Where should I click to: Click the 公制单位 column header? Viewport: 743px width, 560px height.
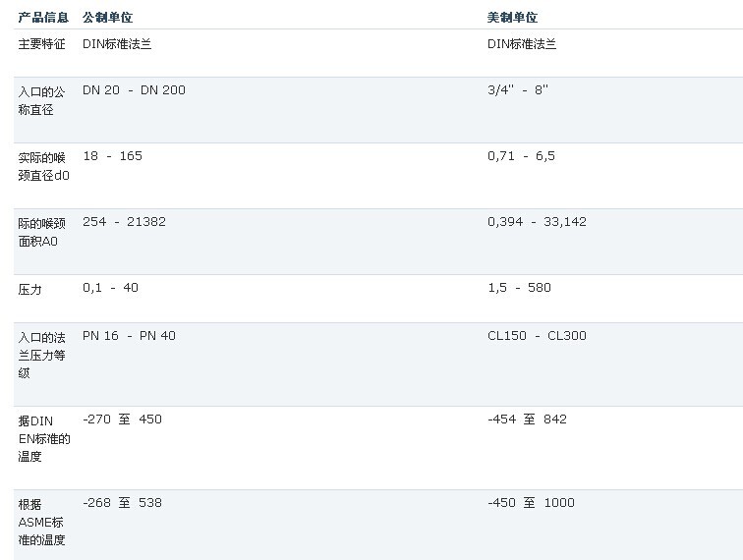pos(107,17)
